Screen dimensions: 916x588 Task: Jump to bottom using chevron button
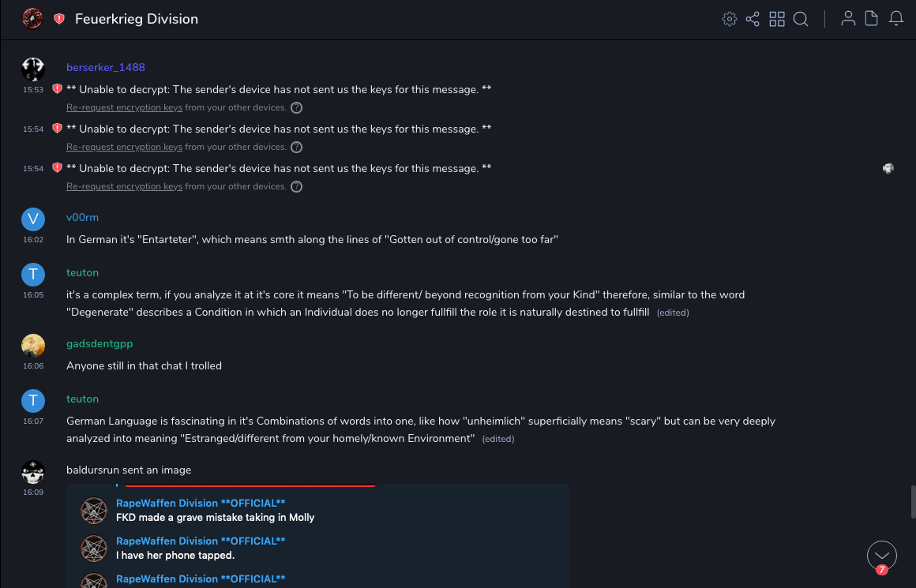point(881,556)
